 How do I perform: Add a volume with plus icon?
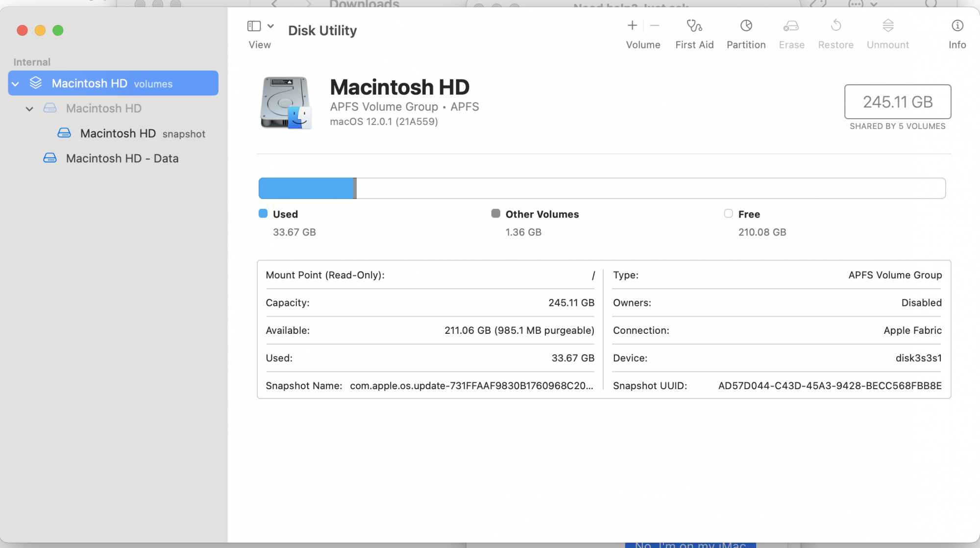(x=632, y=25)
